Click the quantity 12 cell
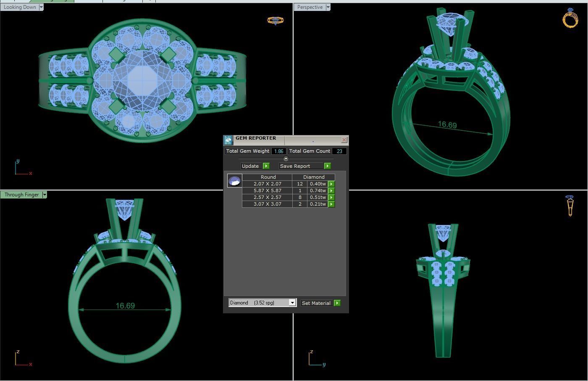Viewport: 588px width, 381px height. tap(300, 184)
